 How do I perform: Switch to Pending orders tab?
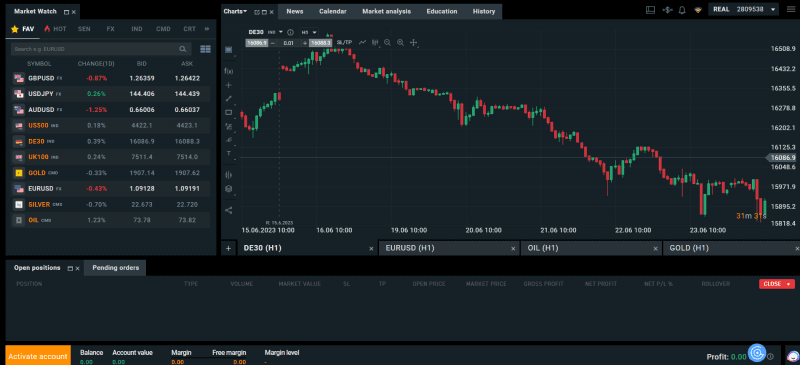(x=115, y=267)
